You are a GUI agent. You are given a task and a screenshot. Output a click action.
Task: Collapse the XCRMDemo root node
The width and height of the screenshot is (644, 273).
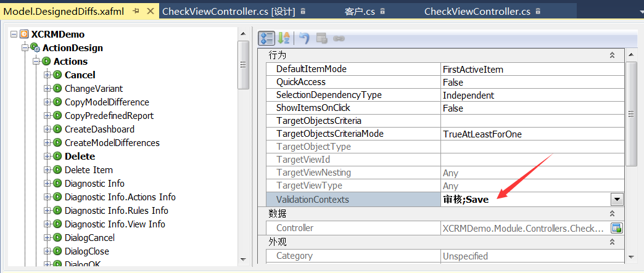(x=14, y=34)
